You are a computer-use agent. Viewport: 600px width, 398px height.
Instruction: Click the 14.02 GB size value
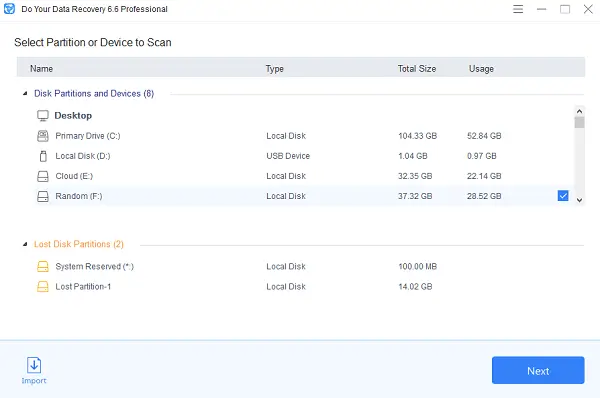coord(415,287)
